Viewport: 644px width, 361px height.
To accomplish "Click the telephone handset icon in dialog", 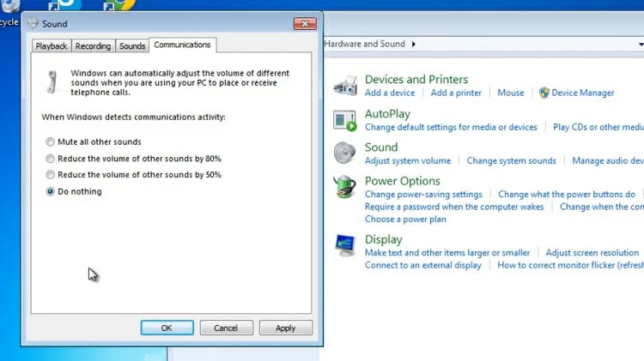I will pos(52,81).
